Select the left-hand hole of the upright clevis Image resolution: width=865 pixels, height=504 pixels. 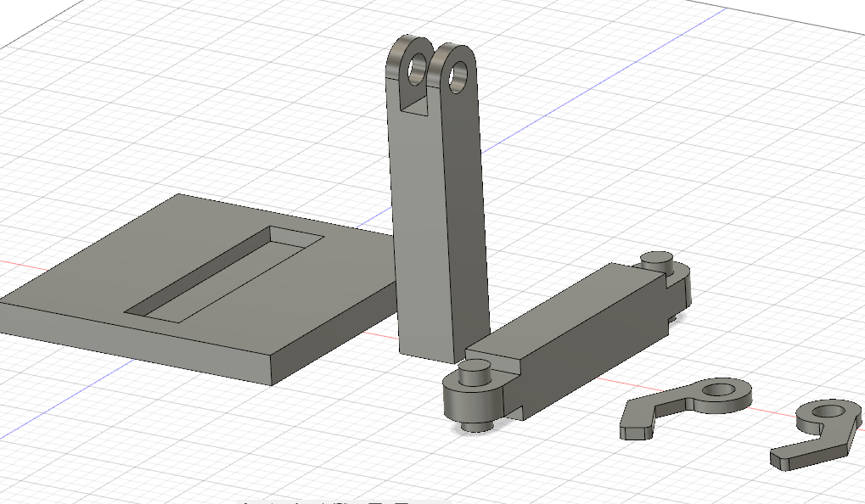coord(418,69)
